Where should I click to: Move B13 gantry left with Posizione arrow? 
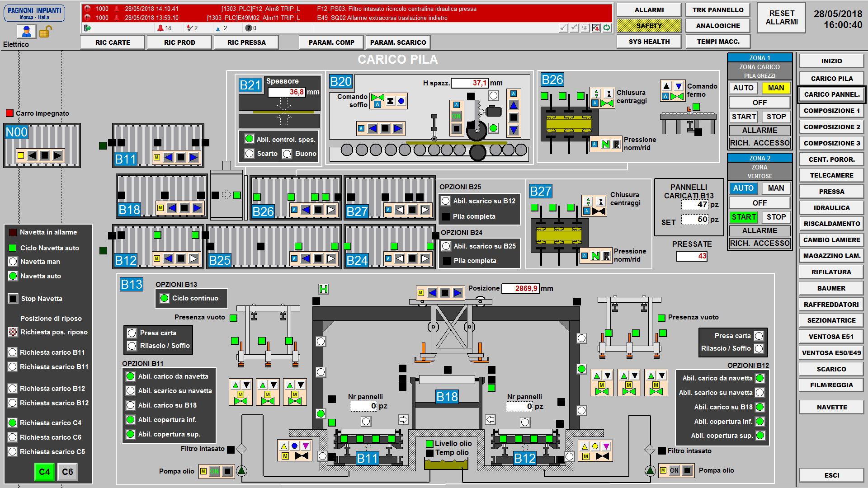[x=432, y=293]
